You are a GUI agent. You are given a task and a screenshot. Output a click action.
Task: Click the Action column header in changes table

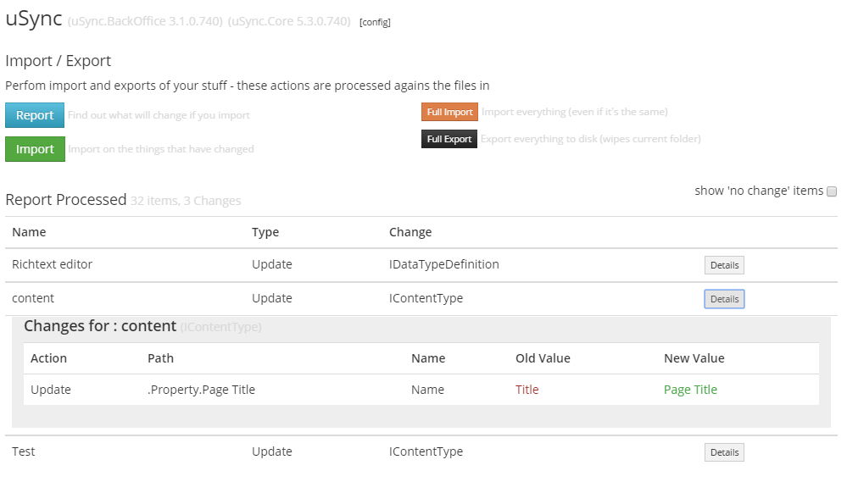tap(48, 358)
